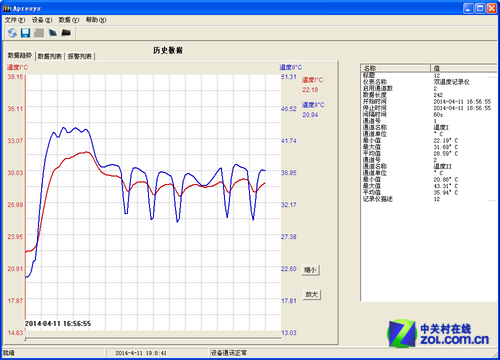
Task: Switch to the 数据列表 tab
Action: 50,56
